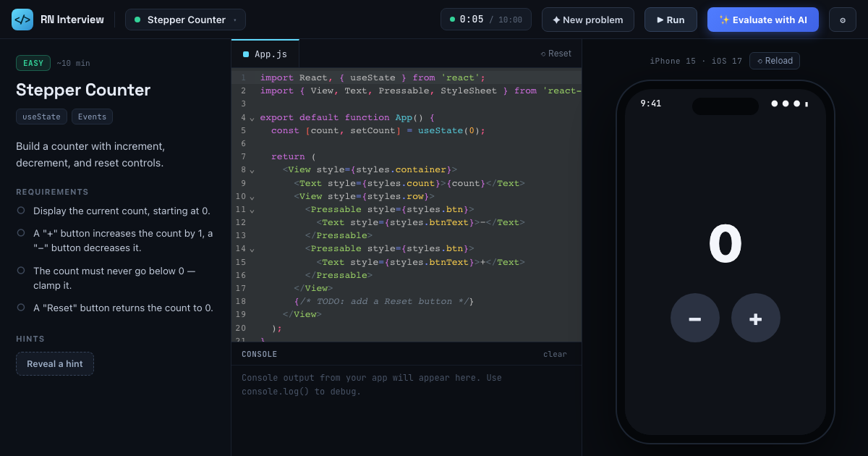
Task: Click the App.js file type icon
Action: pos(246,54)
